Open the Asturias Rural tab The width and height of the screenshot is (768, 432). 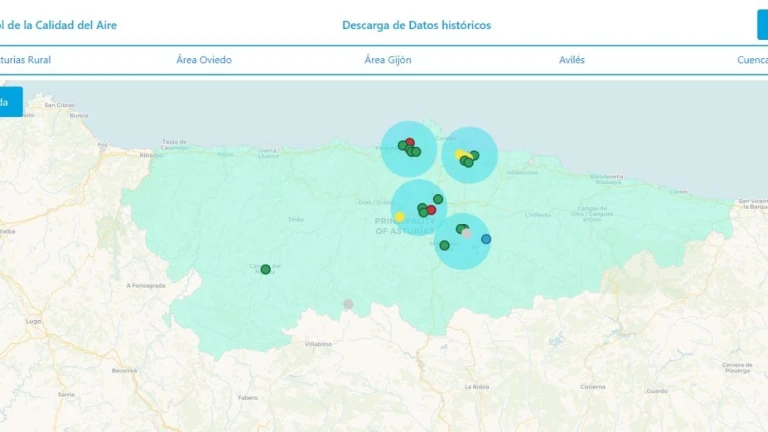26,60
